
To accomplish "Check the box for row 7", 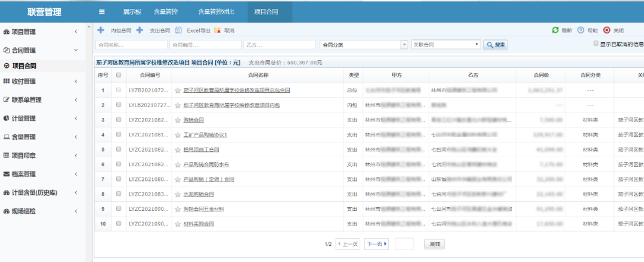I will click(x=119, y=179).
